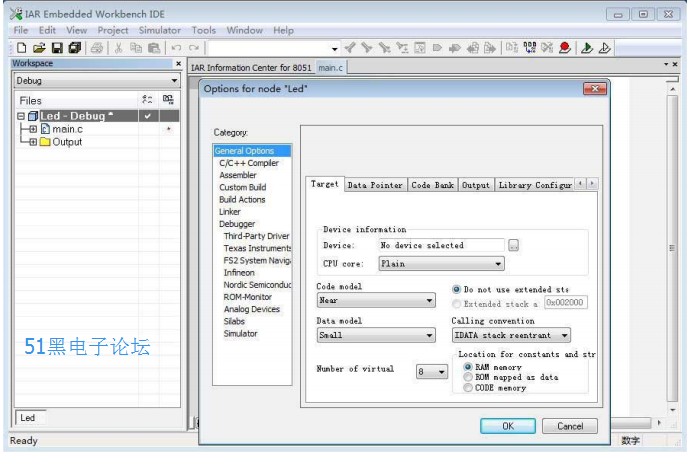Toggle breakpoint red dot icon
Viewport: 687px width, 452px height.
coord(565,48)
